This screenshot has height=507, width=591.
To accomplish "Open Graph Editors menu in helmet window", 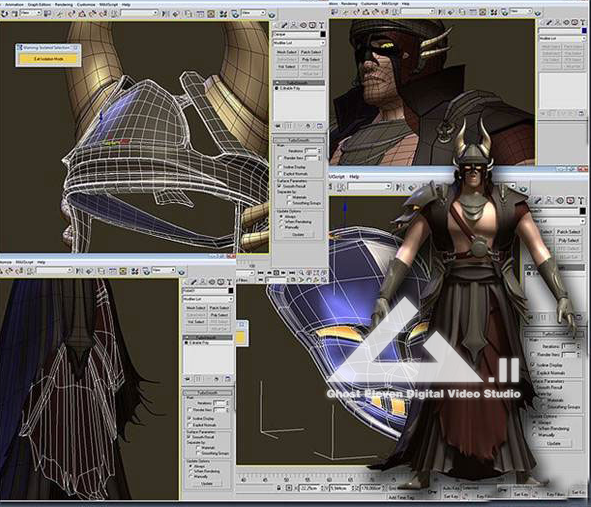I will tap(39, 5).
